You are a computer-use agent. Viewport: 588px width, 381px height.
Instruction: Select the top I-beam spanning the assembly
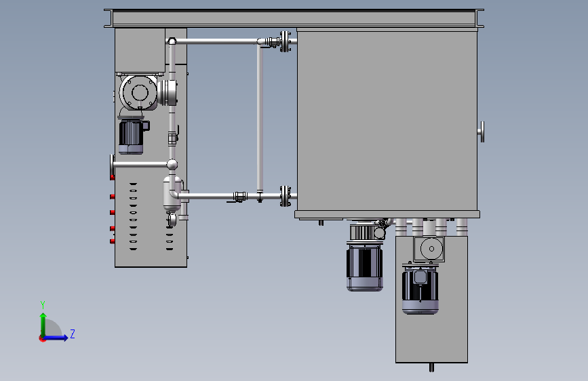294,18
